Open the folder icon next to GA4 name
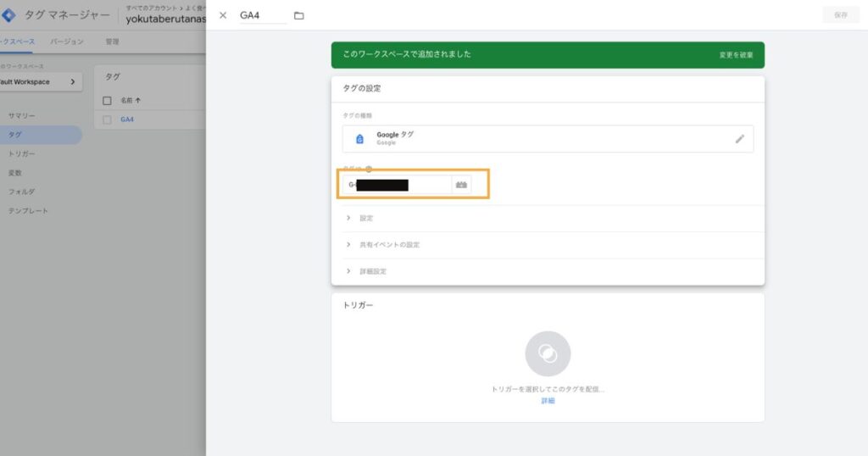The width and height of the screenshot is (868, 456). tap(299, 15)
